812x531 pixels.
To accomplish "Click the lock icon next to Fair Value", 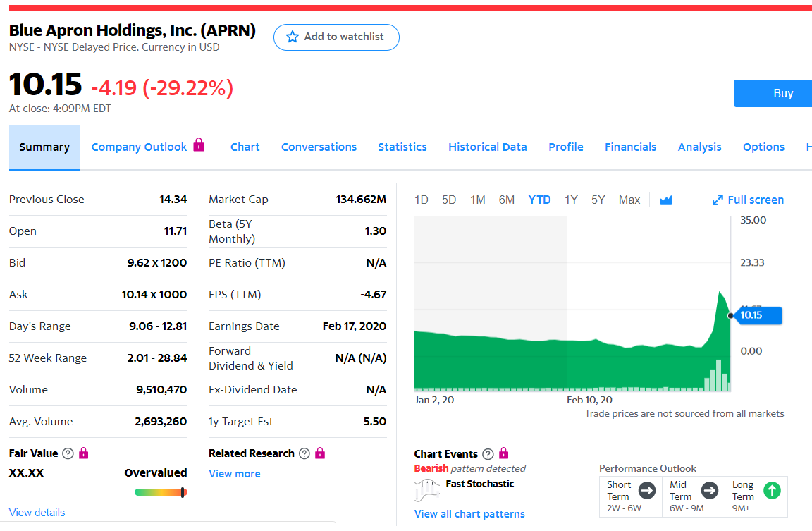I will pyautogui.click(x=83, y=453).
